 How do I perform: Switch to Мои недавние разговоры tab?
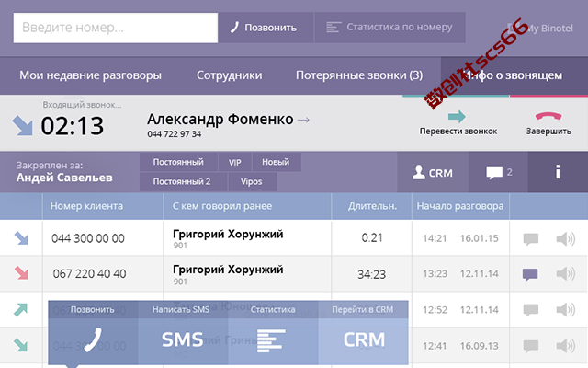pyautogui.click(x=90, y=75)
